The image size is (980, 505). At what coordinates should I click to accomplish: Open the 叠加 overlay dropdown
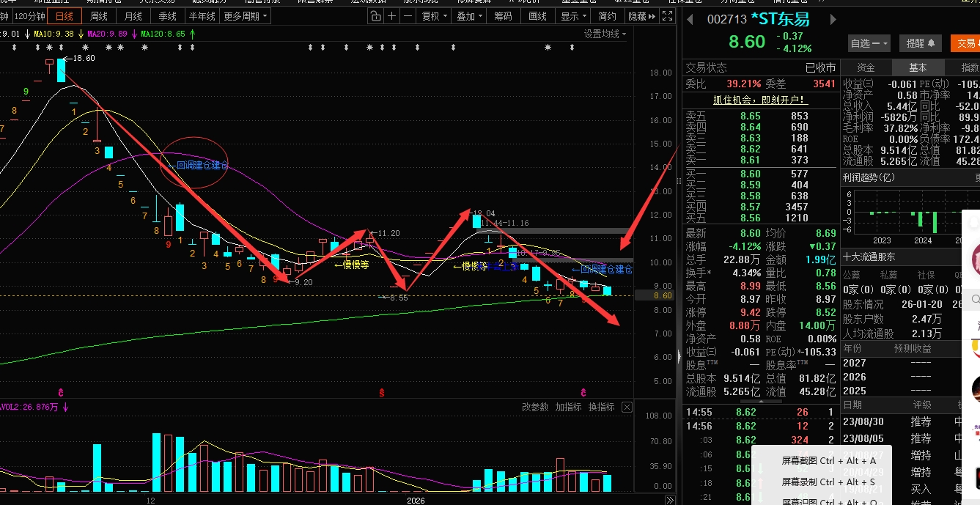pyautogui.click(x=470, y=16)
